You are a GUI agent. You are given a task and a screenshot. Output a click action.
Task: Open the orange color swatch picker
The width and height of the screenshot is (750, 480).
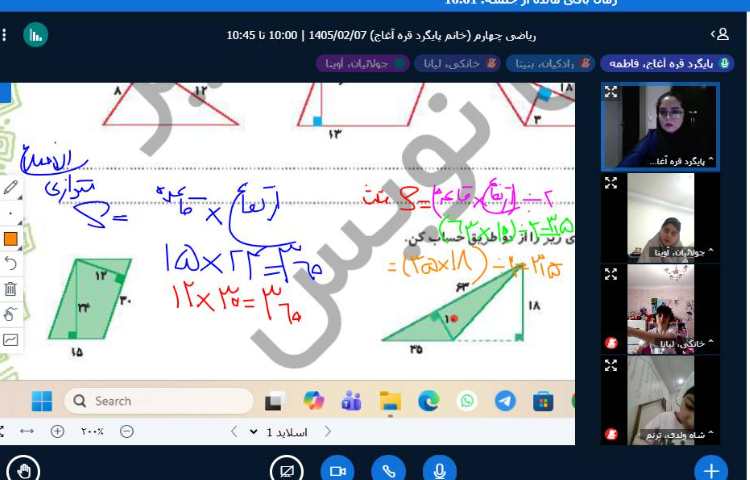pyautogui.click(x=11, y=239)
